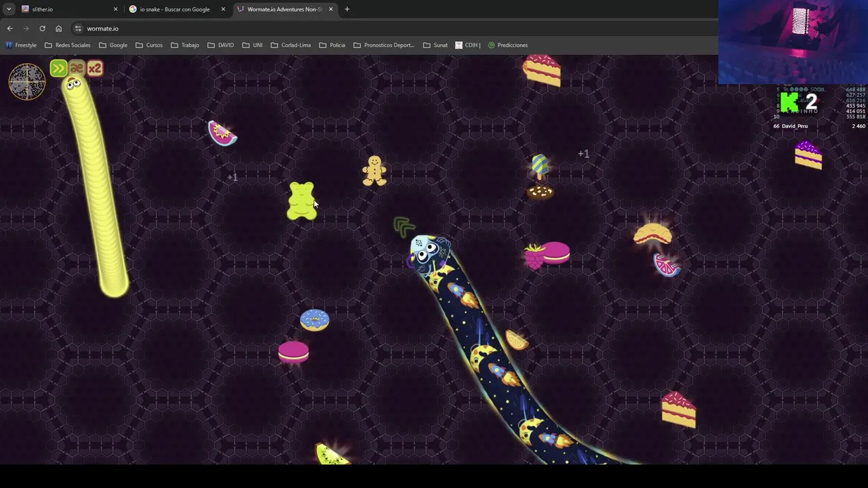Click the David_Peru leaderboard name
The width and height of the screenshot is (868, 488).
(795, 126)
